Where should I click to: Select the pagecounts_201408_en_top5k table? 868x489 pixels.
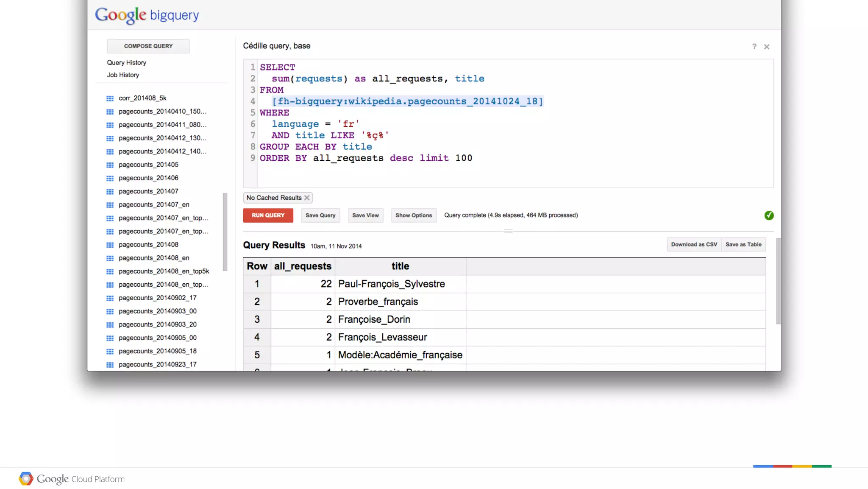(164, 271)
